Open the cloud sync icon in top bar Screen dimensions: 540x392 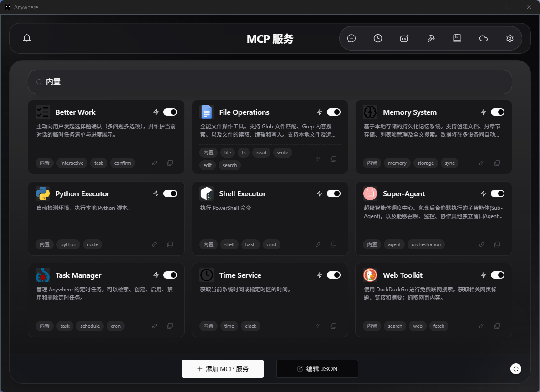pyautogui.click(x=484, y=38)
